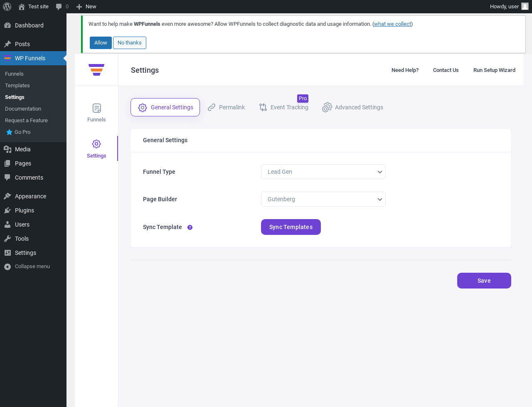Click the Permalink chain icon
This screenshot has height=407, width=532.
[212, 107]
